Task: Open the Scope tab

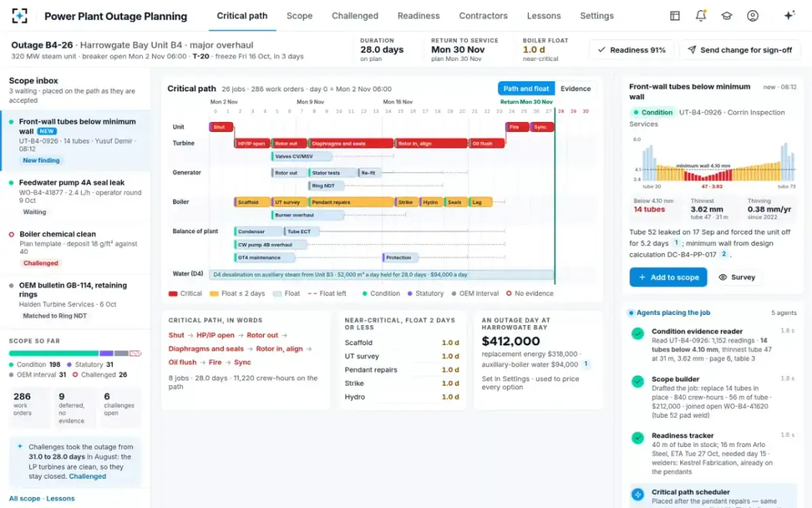Action: [x=299, y=16]
